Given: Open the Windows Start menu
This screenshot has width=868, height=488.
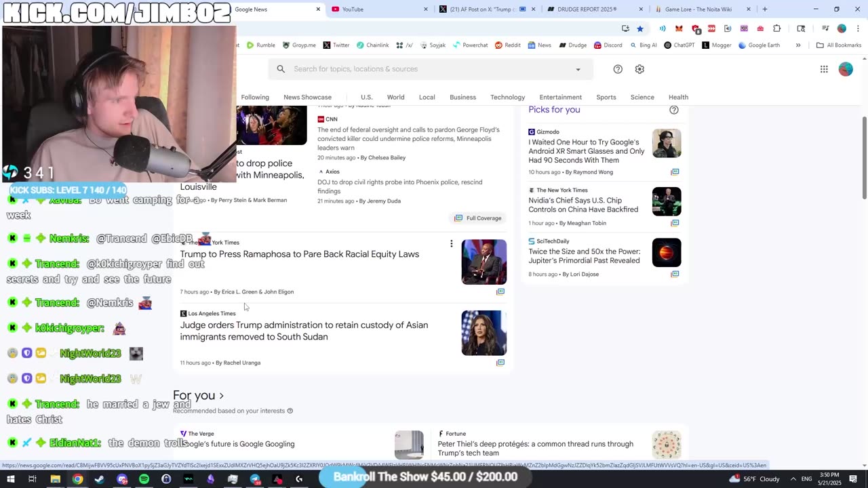Looking at the screenshot, I should coord(10,479).
